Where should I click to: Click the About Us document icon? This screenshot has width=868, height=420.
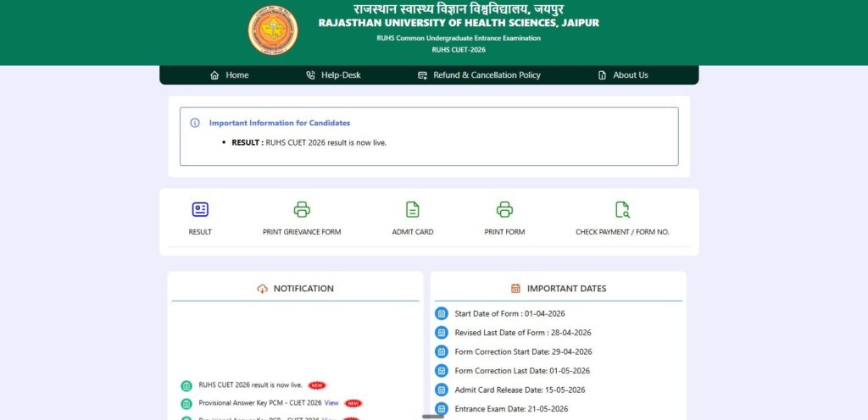coord(603,75)
